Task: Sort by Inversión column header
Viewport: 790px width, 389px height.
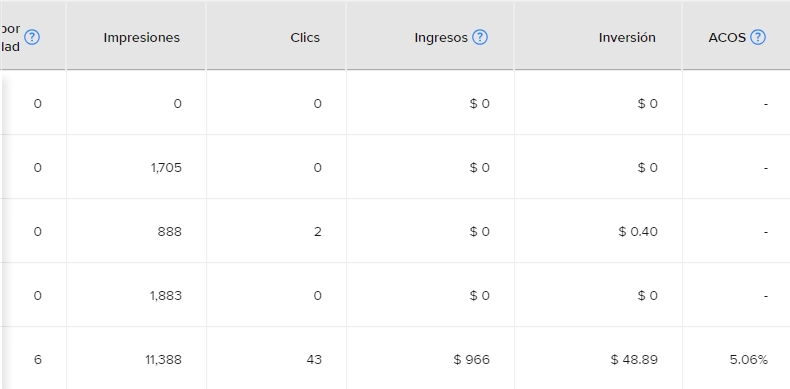Action: [x=627, y=38]
